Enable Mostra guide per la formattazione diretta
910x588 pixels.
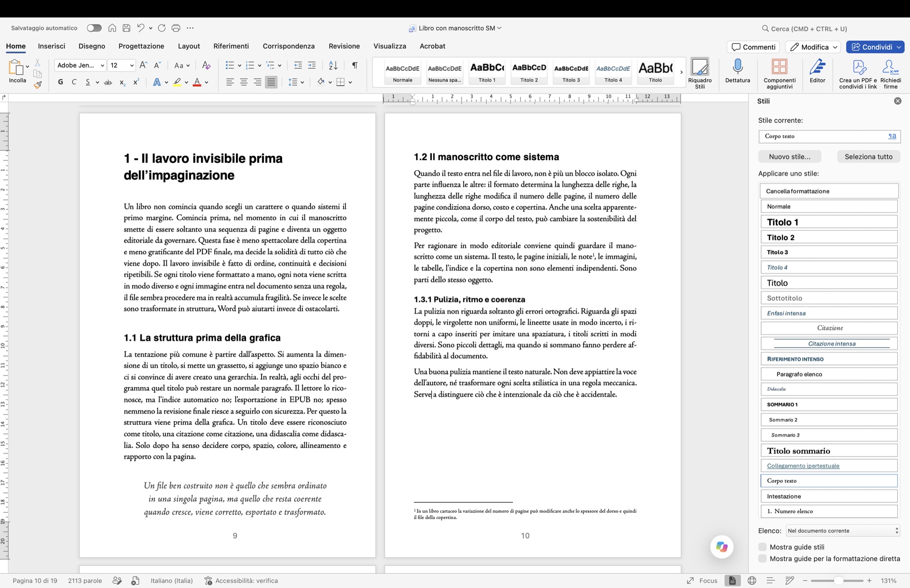(x=762, y=559)
